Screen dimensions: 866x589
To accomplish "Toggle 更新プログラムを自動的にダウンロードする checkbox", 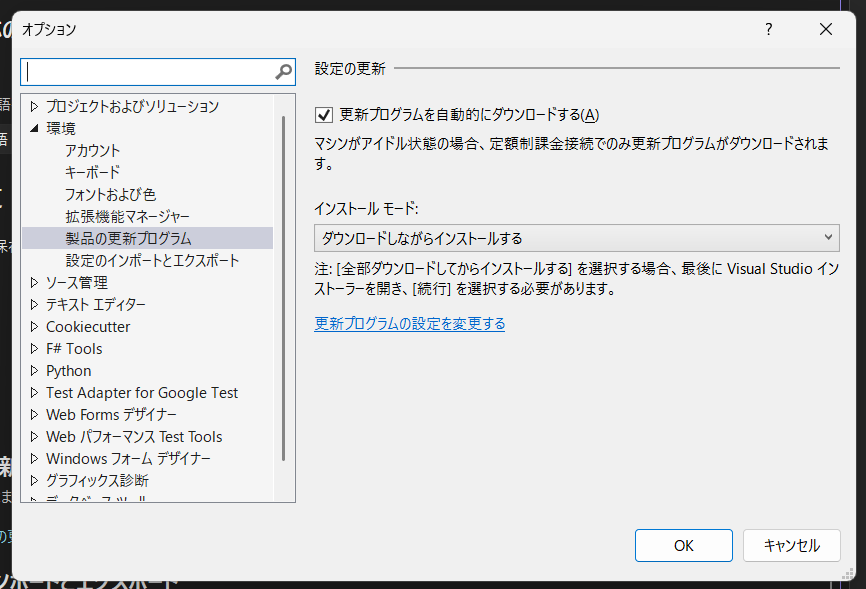I will click(x=324, y=115).
